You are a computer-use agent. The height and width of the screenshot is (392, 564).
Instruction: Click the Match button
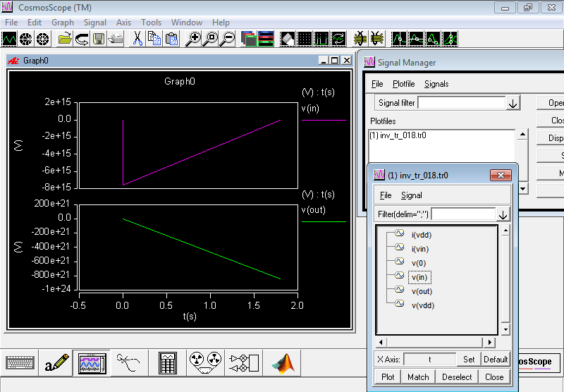pyautogui.click(x=418, y=377)
